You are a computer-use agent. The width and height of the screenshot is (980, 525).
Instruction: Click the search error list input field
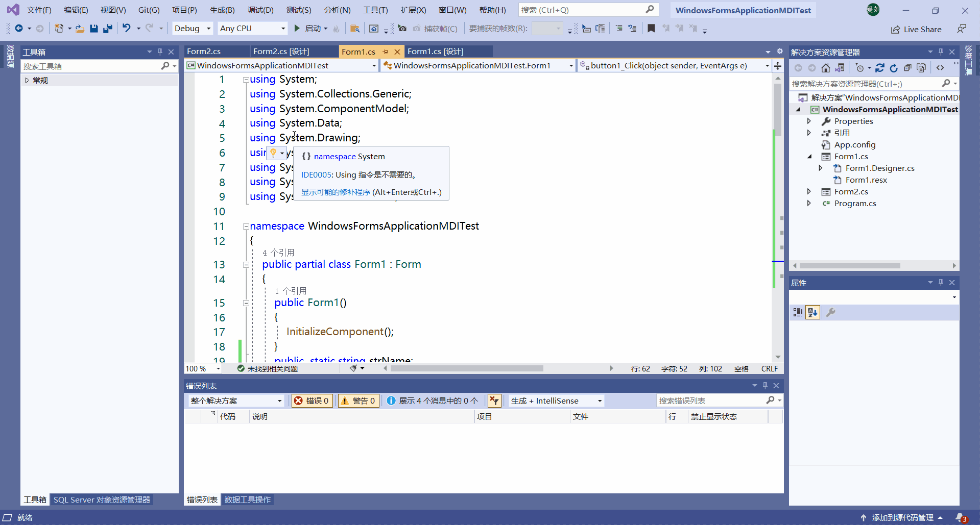pos(711,401)
